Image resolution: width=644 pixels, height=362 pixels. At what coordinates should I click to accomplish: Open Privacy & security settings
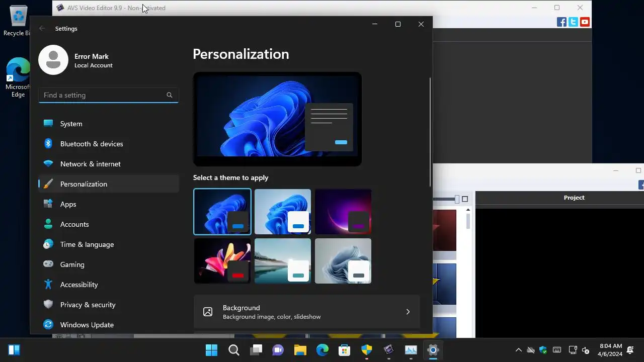click(108, 305)
